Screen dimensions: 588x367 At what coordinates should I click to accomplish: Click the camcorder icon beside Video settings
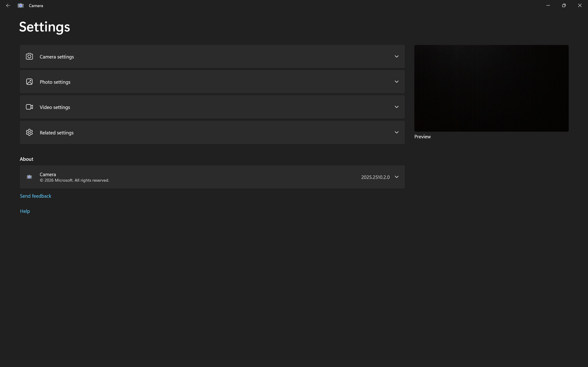(29, 107)
